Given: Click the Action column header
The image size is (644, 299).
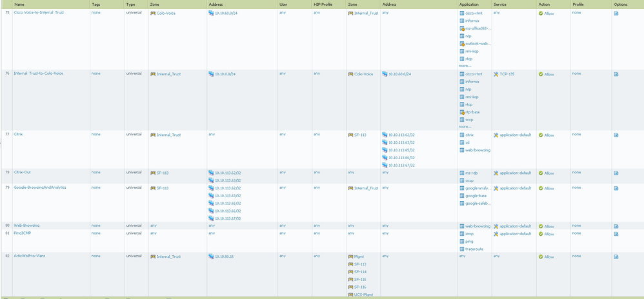Looking at the screenshot, I should click(x=543, y=5).
